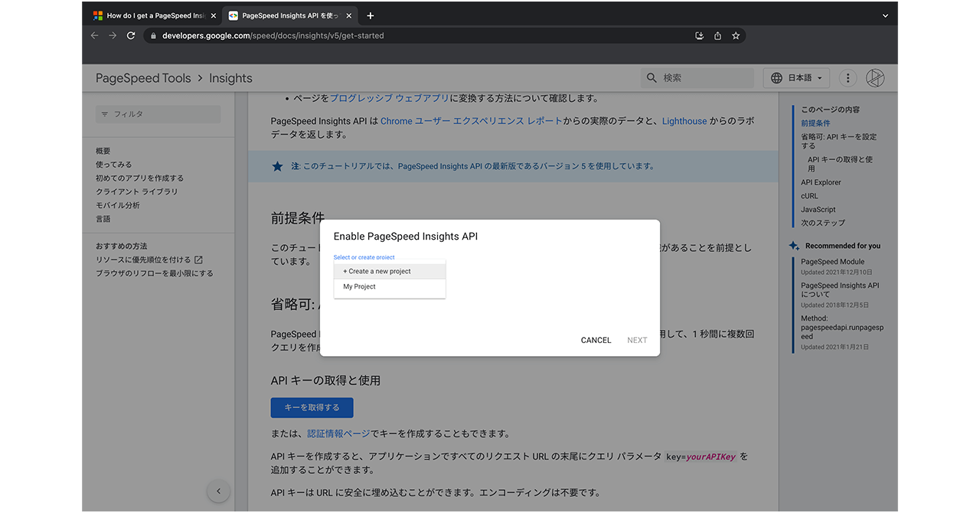Open the 日本語 language dropdown
Image resolution: width=980 pixels, height=513 pixels.
click(796, 78)
